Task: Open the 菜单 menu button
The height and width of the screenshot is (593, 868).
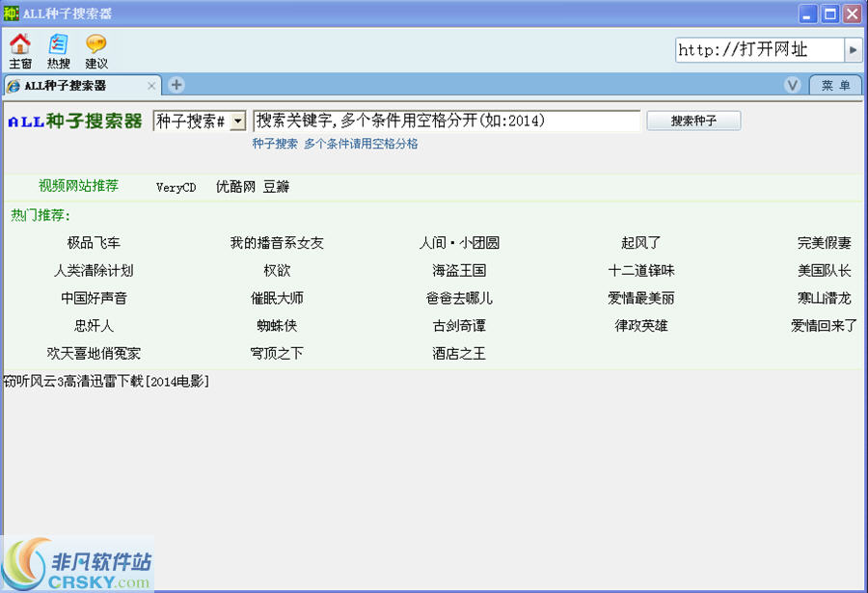Action: [x=835, y=85]
